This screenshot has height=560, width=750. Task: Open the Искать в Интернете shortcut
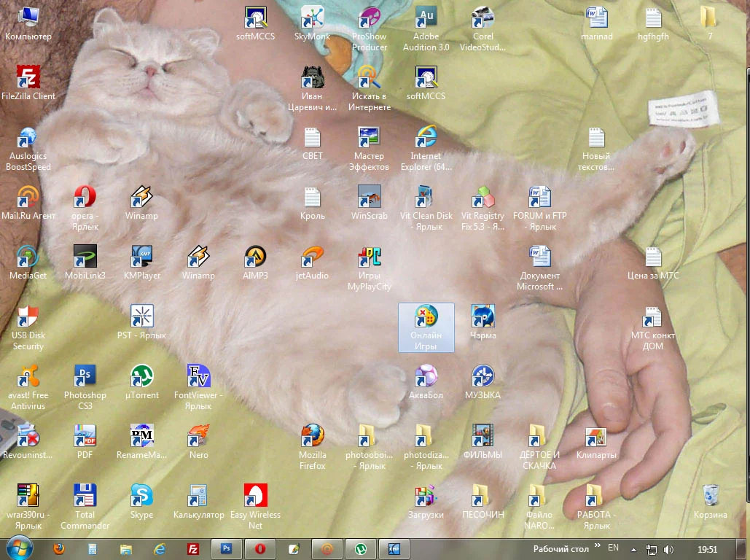tap(369, 90)
